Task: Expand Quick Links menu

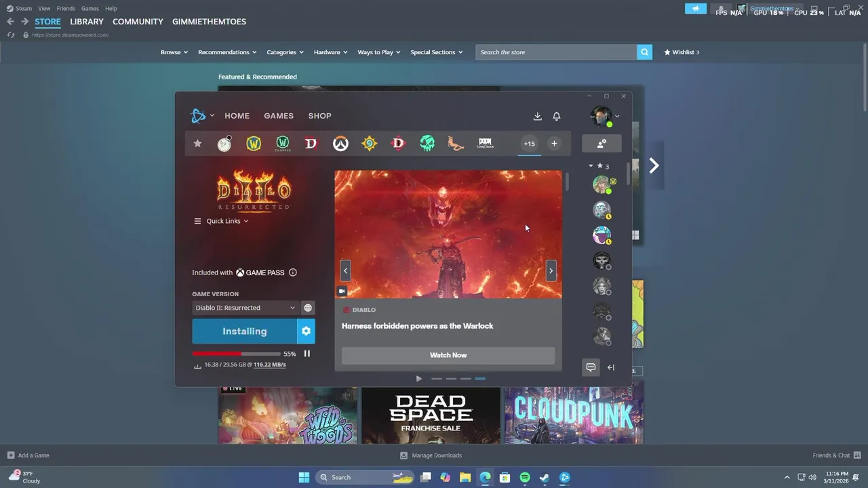Action: coord(221,221)
